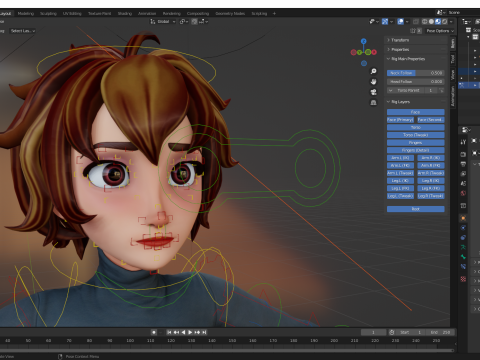
Task: Click the blue Z axis gizmo ball
Action: click(364, 41)
